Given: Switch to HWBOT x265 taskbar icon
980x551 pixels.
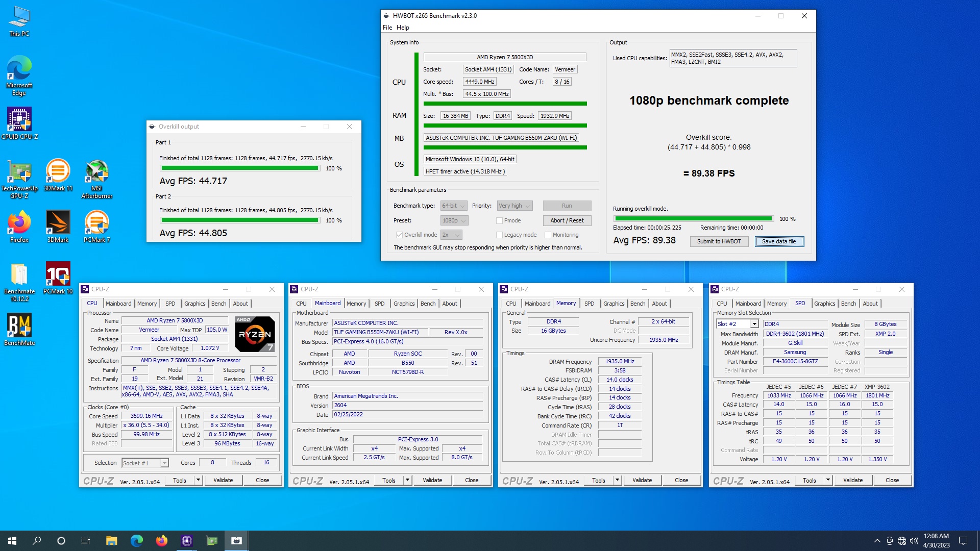Looking at the screenshot, I should click(x=236, y=541).
